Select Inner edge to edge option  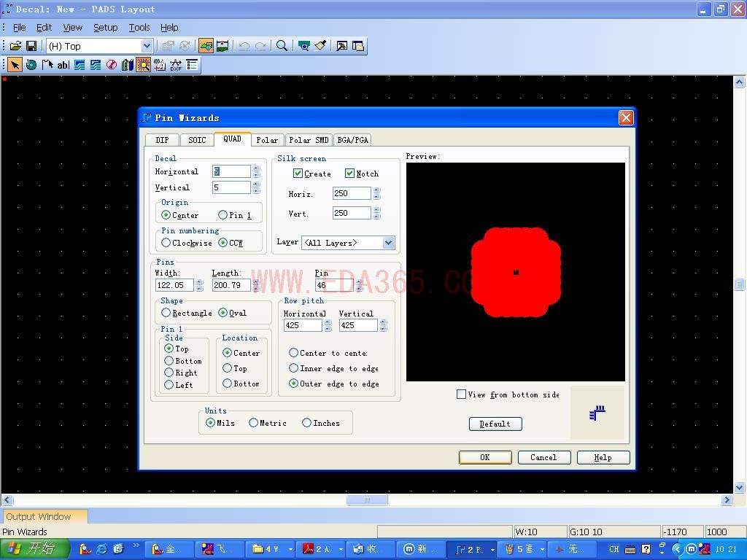(x=293, y=367)
